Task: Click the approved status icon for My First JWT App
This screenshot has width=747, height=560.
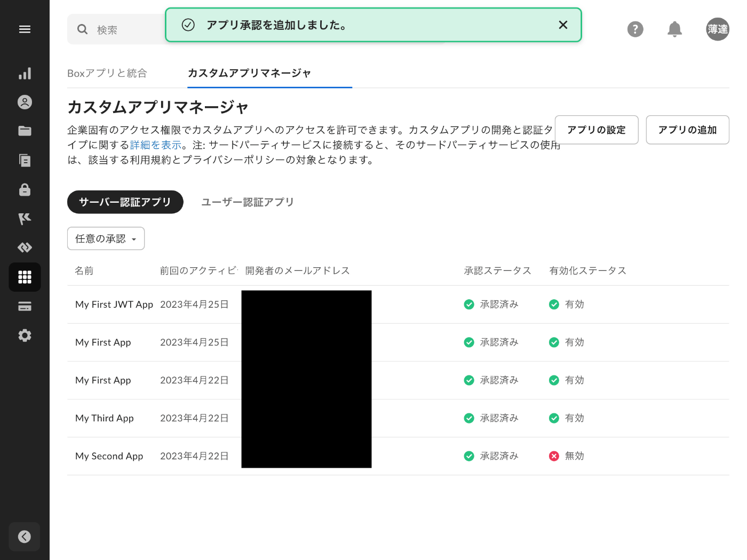Action: [x=469, y=305]
